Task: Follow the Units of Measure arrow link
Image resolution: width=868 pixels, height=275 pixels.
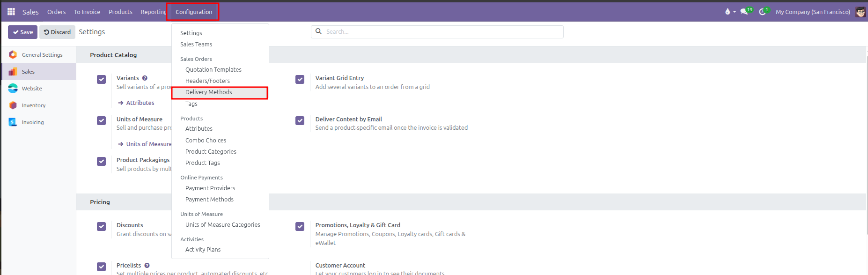Action: click(x=145, y=144)
